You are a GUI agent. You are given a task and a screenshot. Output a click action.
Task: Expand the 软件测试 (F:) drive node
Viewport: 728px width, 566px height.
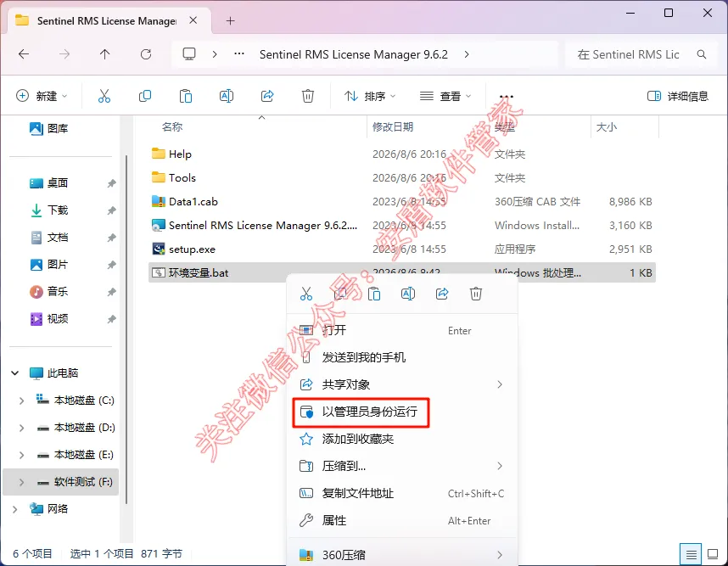(21, 483)
